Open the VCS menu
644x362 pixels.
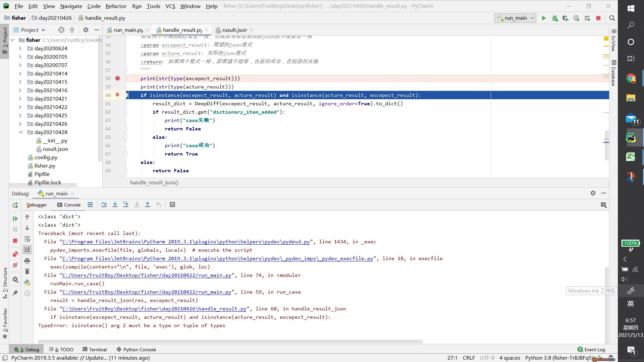170,6
